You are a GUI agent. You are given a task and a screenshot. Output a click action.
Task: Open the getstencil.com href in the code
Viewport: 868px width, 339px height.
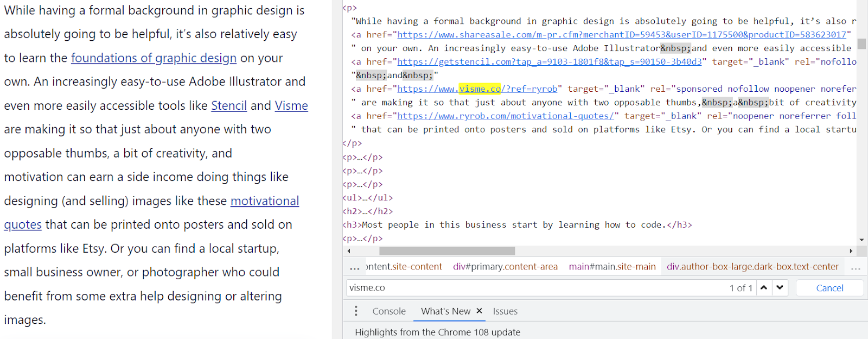[x=549, y=62]
